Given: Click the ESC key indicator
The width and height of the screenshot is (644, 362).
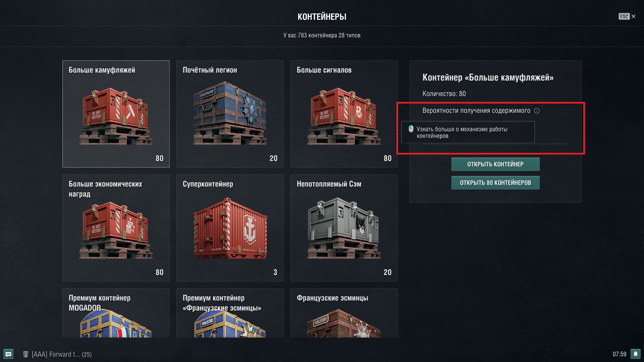Looking at the screenshot, I should (624, 16).
